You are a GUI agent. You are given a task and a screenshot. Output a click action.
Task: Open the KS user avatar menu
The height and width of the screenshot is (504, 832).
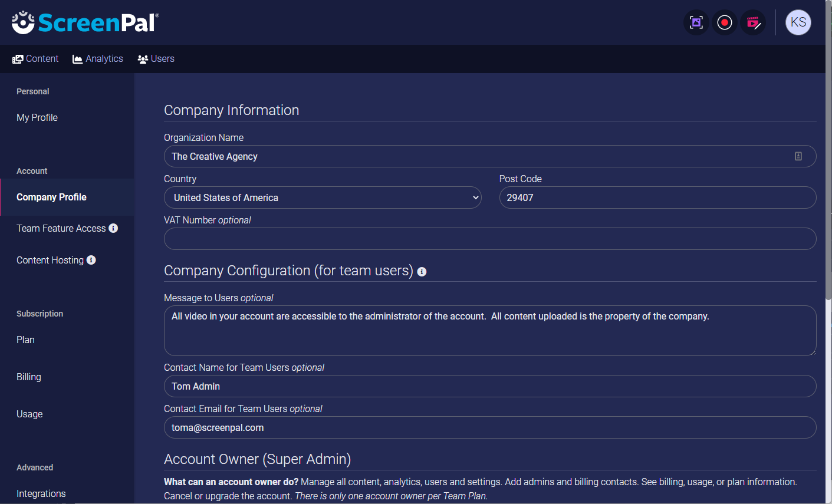[x=798, y=22]
